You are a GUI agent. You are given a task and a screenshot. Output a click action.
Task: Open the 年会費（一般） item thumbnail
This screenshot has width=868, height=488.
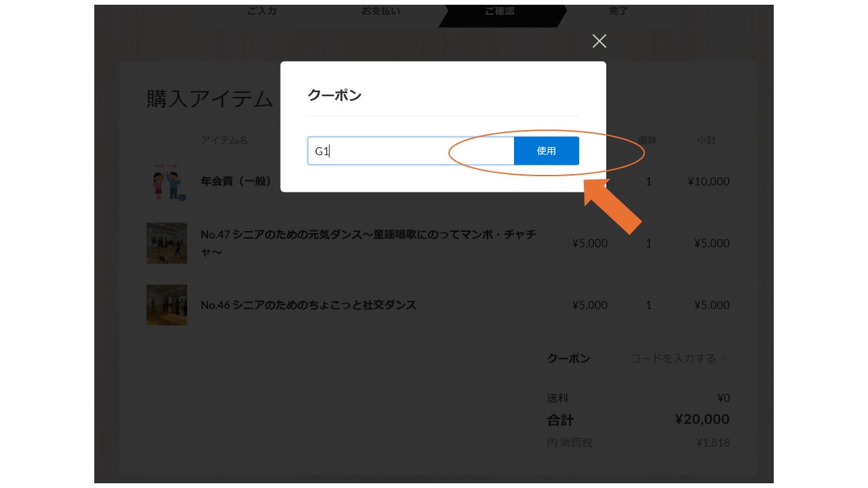(x=167, y=182)
